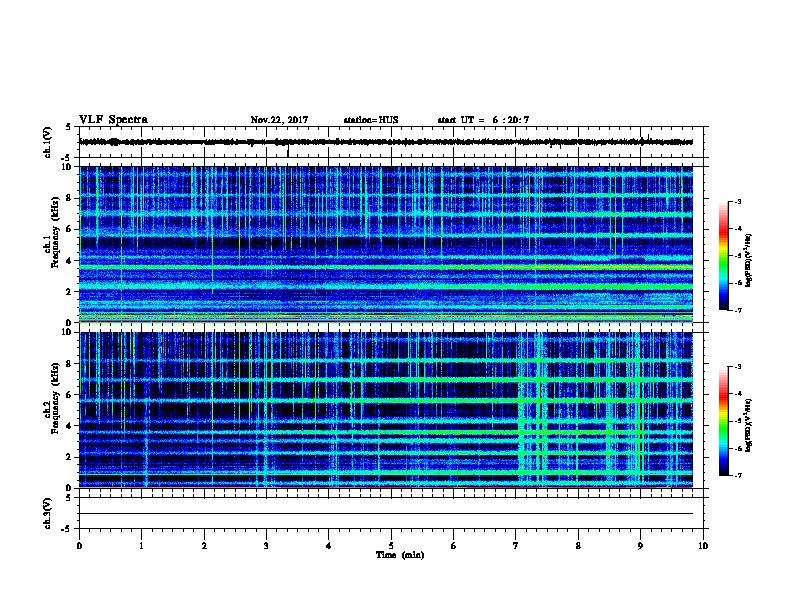
Task: Select the log(PSD) label beside ch.2 colorbar
Action: [x=748, y=426]
